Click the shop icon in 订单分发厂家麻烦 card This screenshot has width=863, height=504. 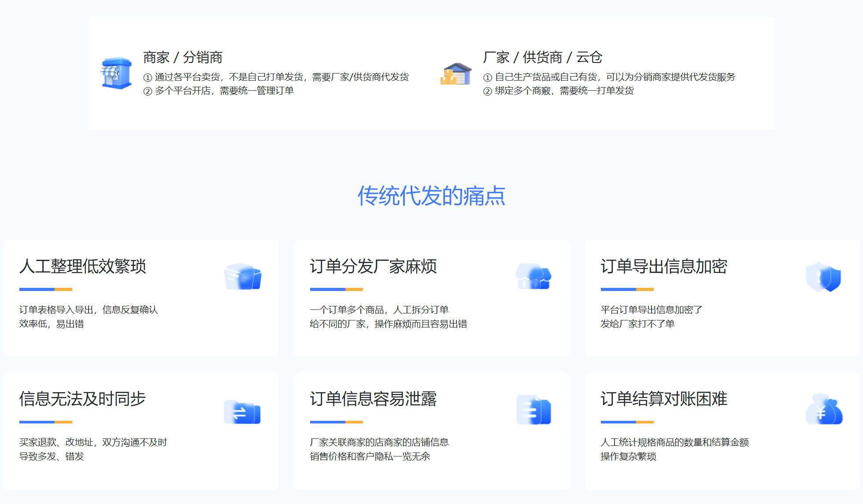533,276
